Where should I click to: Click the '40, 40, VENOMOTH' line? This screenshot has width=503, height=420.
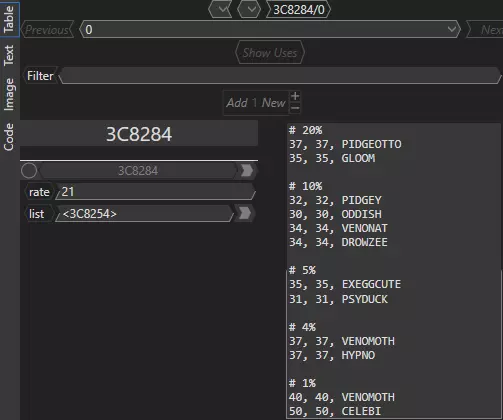[342, 397]
